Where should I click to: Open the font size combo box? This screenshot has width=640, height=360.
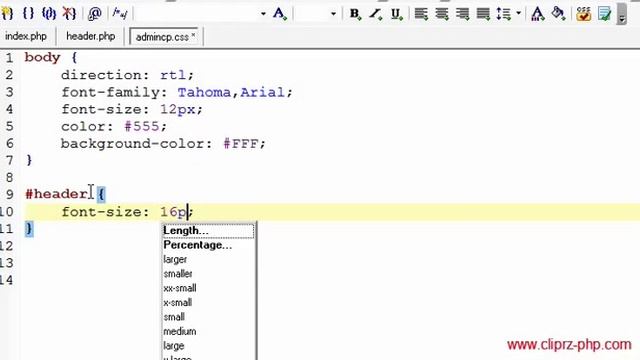click(316, 14)
